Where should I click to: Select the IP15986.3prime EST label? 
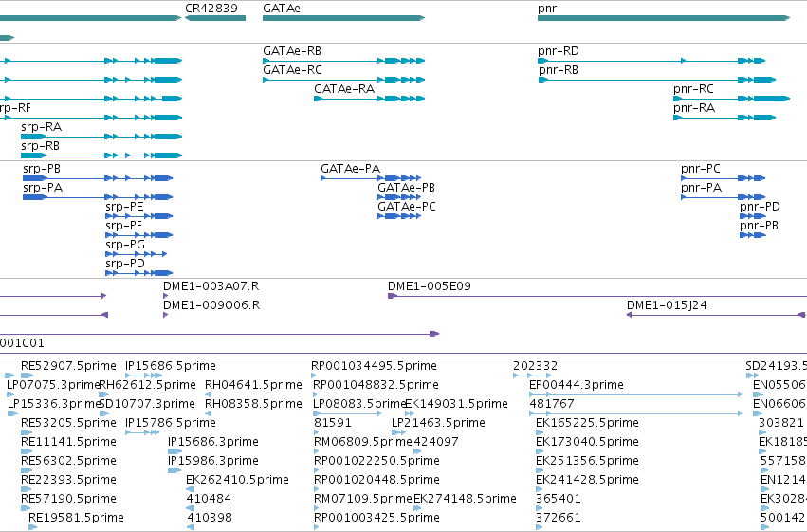coord(213,462)
